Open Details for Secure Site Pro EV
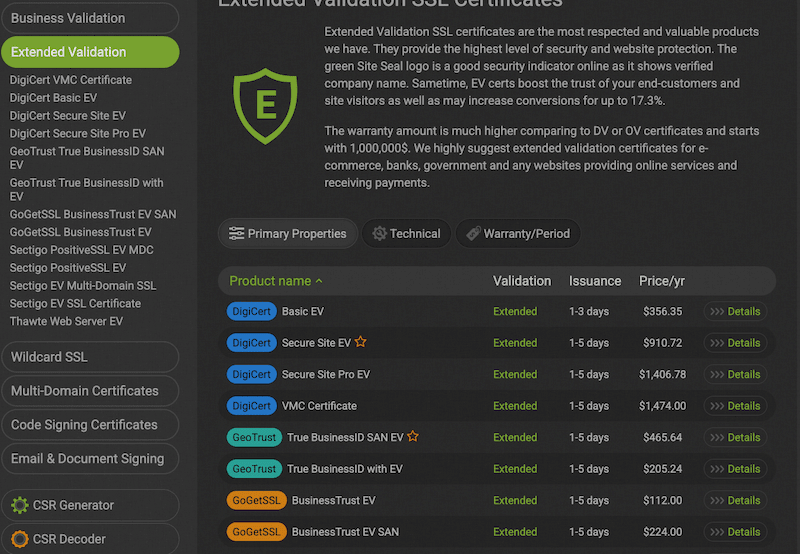The height and width of the screenshot is (554, 800). click(x=735, y=374)
